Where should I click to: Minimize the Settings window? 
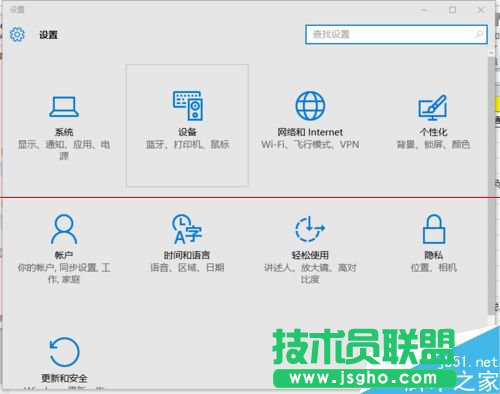click(424, 10)
